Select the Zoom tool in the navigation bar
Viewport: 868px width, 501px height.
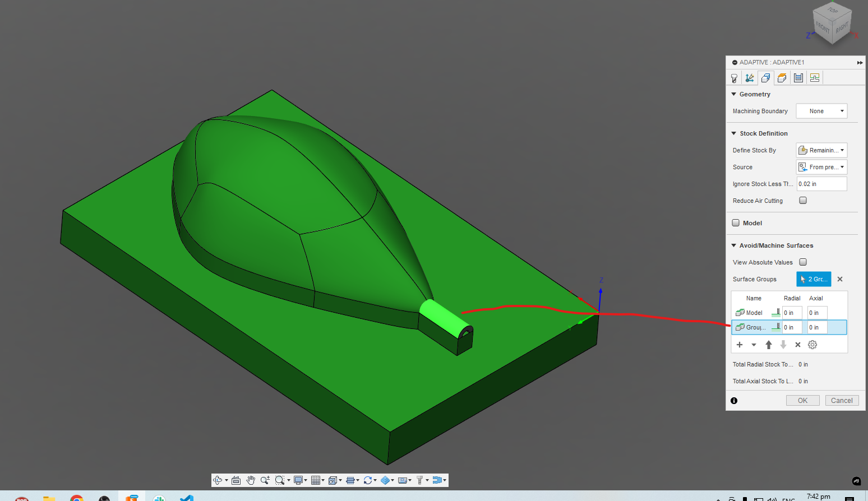(x=265, y=480)
